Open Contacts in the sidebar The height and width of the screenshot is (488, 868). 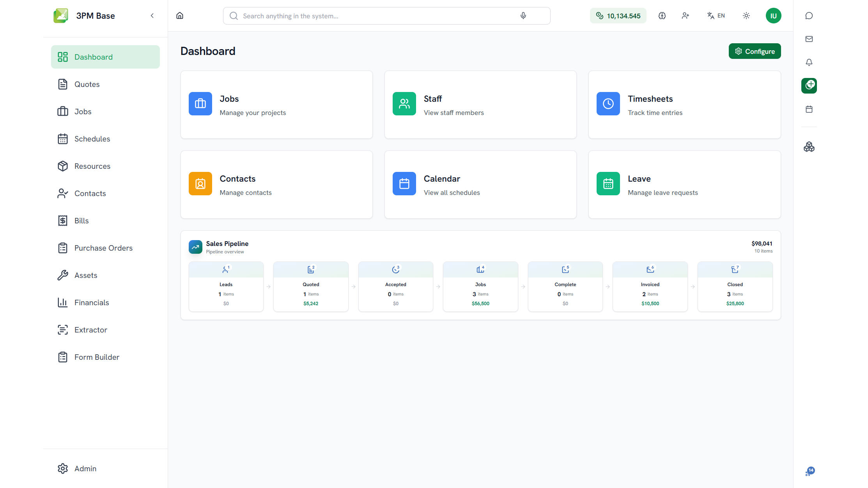[105, 193]
